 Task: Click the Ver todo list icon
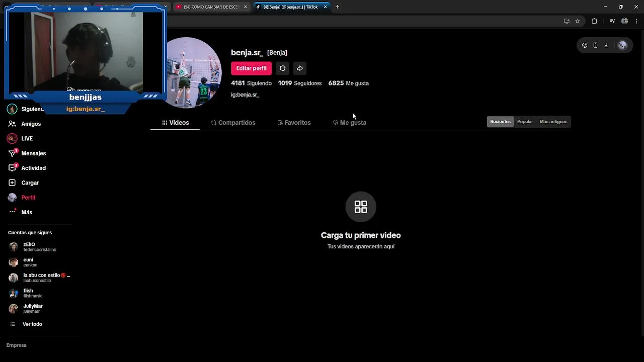coord(13,324)
